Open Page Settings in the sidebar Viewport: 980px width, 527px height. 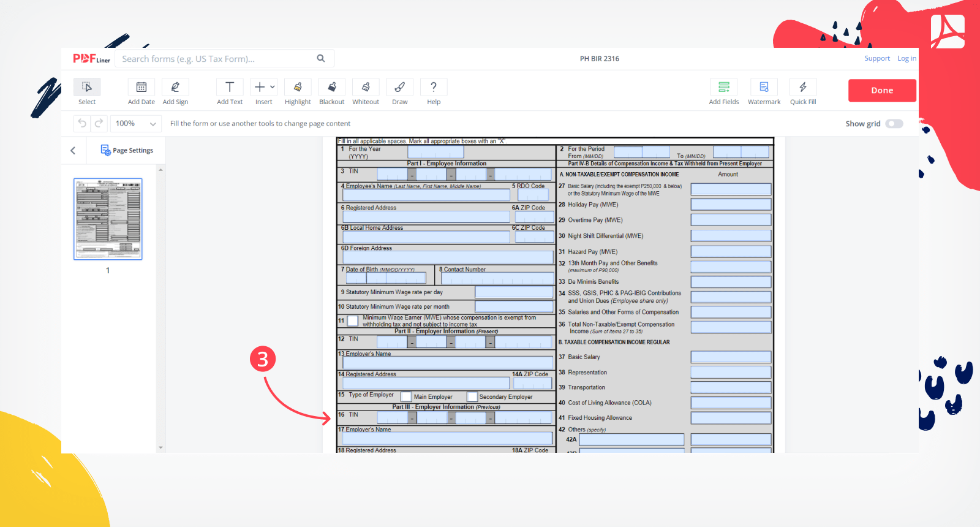[127, 150]
